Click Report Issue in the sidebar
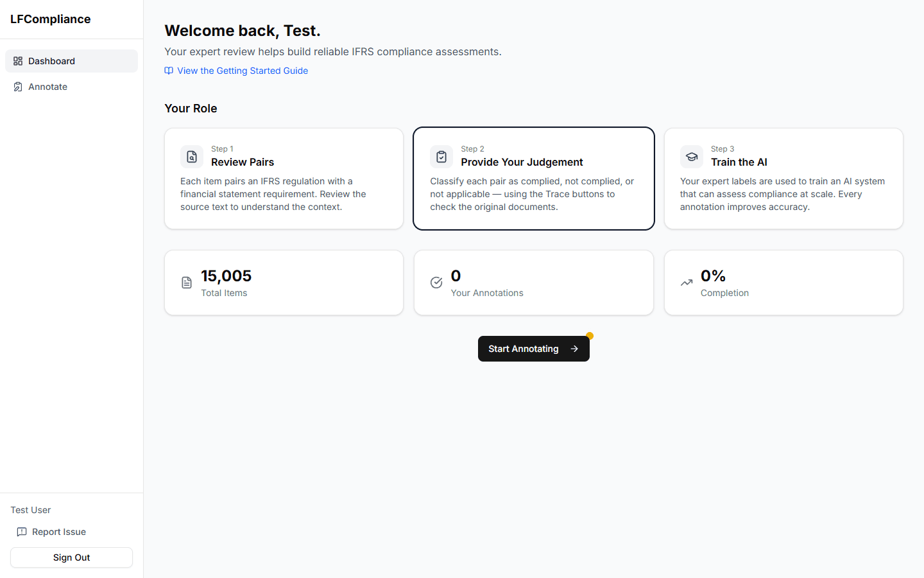The height and width of the screenshot is (578, 924). point(58,532)
